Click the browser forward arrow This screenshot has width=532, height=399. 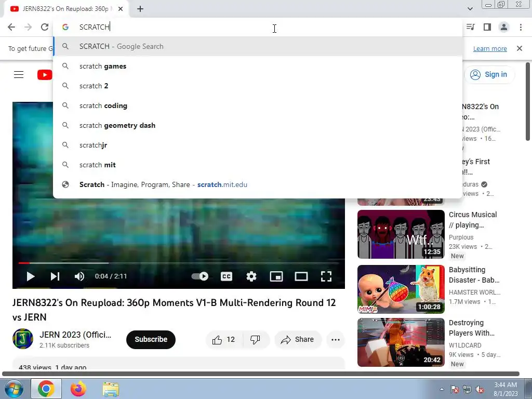pyautogui.click(x=28, y=27)
